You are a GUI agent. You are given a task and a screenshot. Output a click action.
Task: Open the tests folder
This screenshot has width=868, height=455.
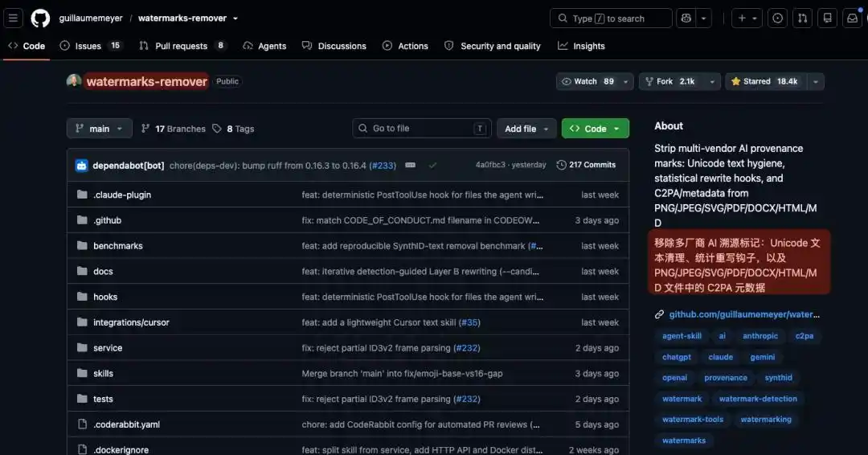(x=103, y=399)
